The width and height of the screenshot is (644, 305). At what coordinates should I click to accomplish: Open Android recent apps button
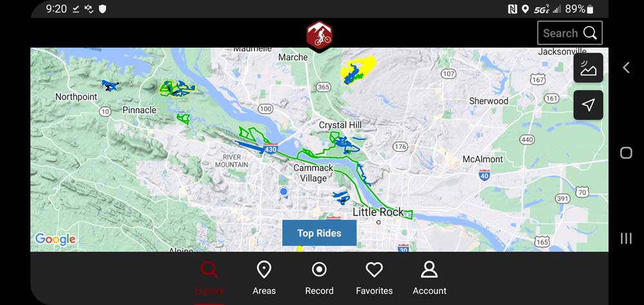626,239
